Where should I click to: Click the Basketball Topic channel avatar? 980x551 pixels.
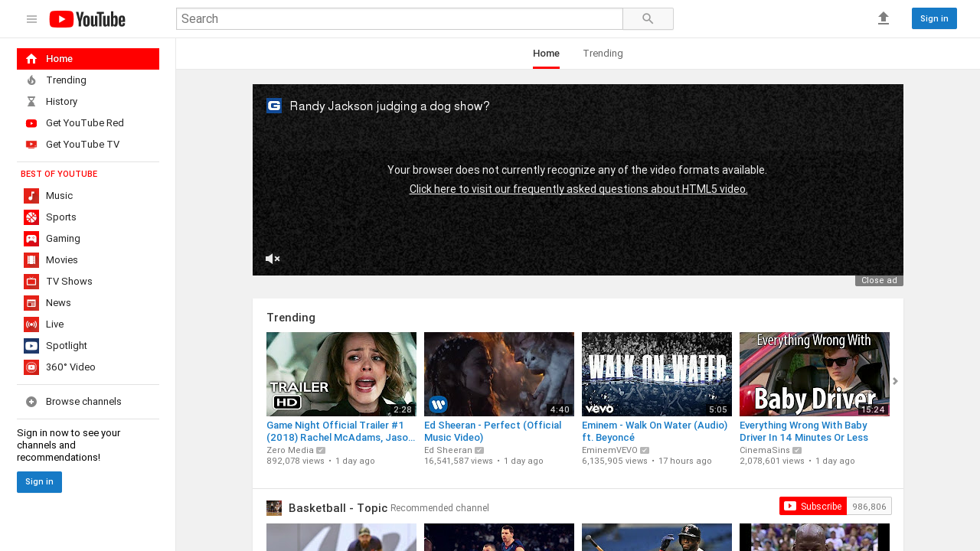point(274,508)
